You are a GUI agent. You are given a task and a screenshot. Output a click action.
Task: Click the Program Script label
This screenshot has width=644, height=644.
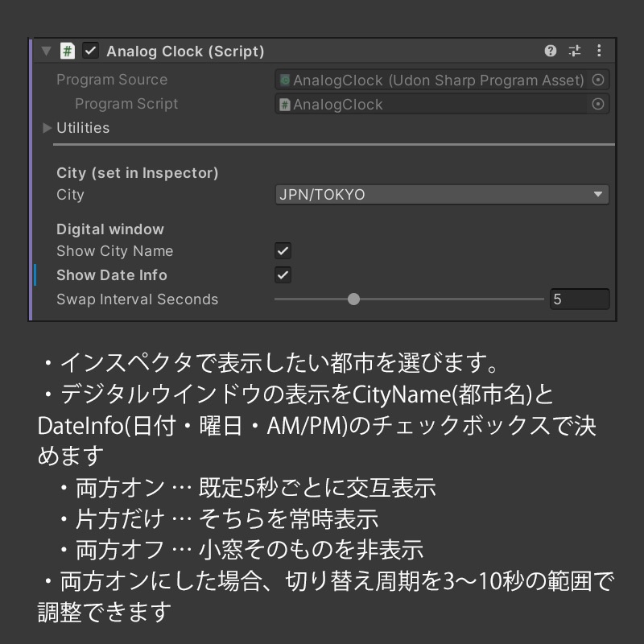(x=126, y=104)
